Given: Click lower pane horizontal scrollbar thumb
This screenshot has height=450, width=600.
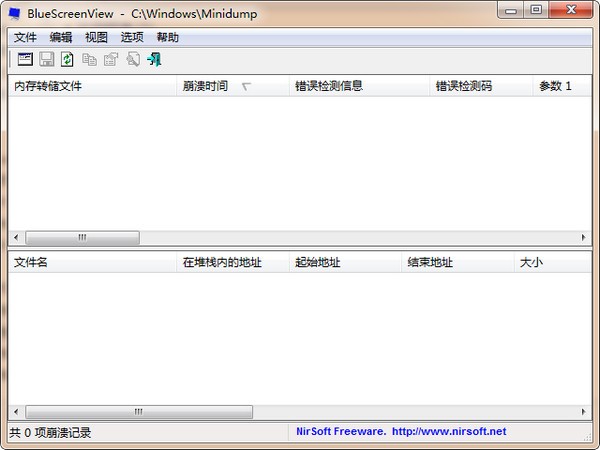Looking at the screenshot, I should 139,412.
